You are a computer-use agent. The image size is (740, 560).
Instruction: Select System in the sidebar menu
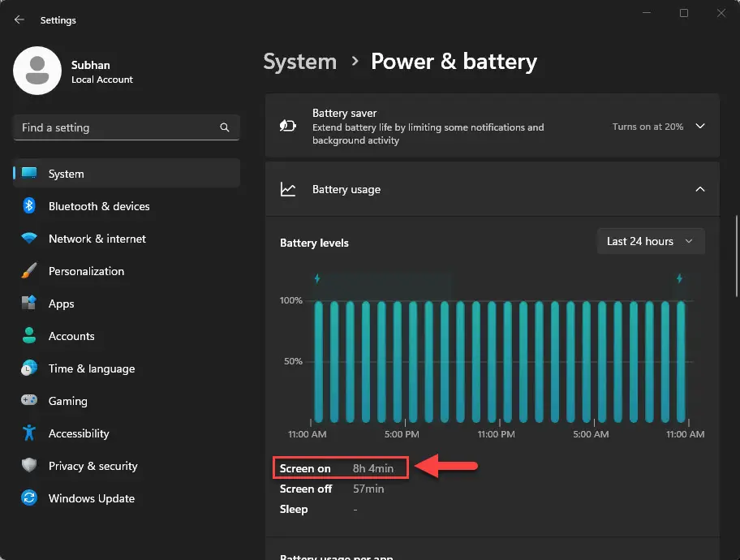point(66,174)
